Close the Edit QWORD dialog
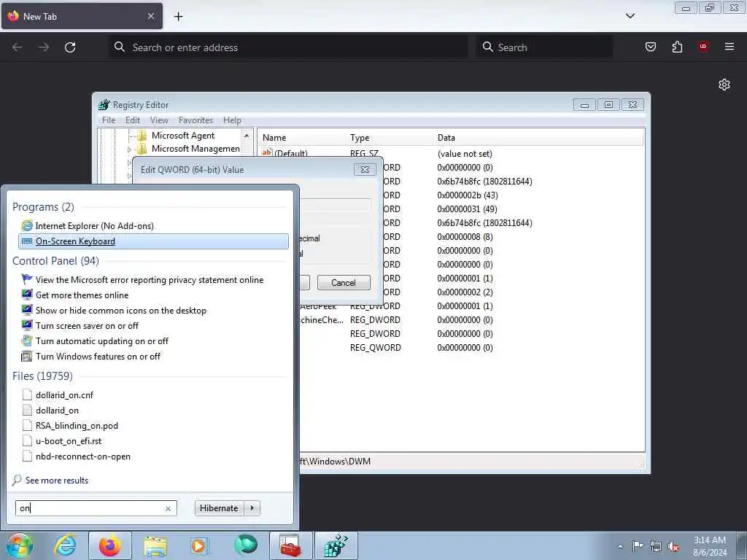747x560 pixels. (365, 169)
